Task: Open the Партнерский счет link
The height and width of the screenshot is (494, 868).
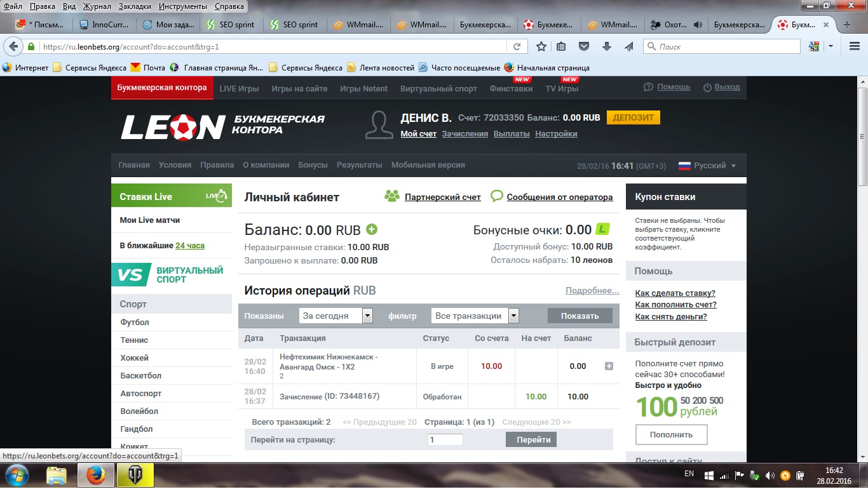Action: click(443, 197)
